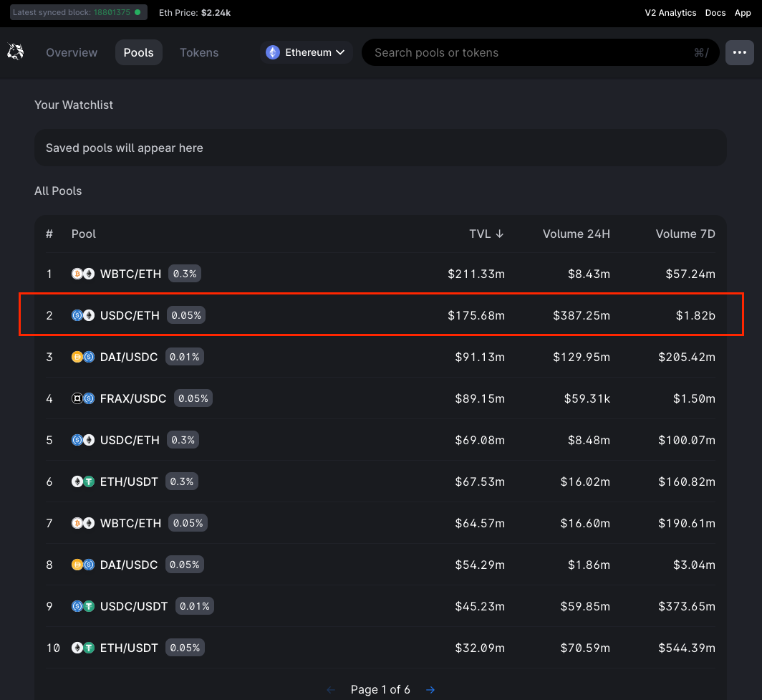Image resolution: width=762 pixels, height=700 pixels.
Task: Click token icons of WBTC/ETH 0.3% pool
Action: pyautogui.click(x=83, y=274)
